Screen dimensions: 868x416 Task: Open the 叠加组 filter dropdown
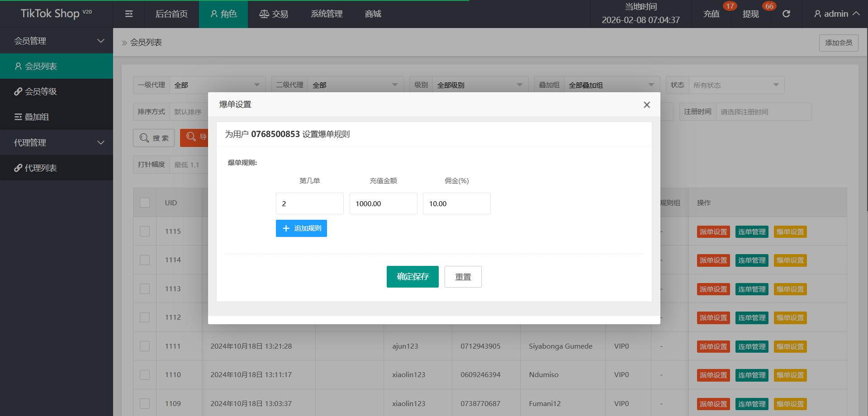(x=610, y=85)
